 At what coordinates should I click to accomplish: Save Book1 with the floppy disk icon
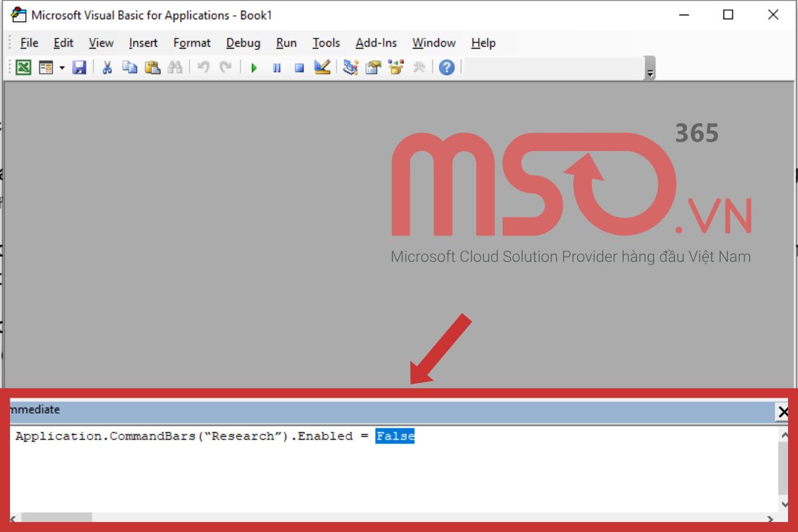(x=79, y=67)
